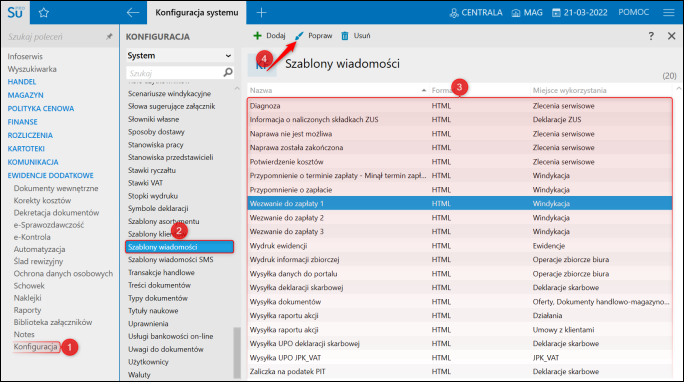Viewport: 684px width, 382px height.
Task: Pin the command search panel
Action: click(x=109, y=37)
